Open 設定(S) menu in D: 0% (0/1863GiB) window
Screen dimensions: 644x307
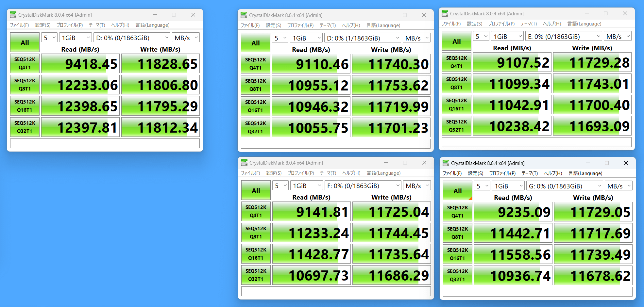(43, 25)
